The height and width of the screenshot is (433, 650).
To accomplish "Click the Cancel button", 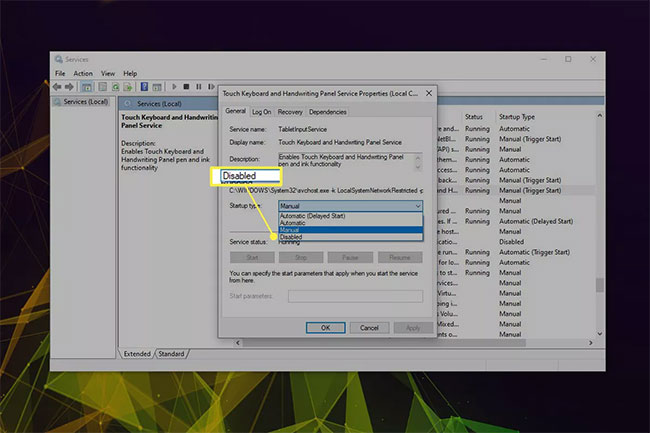I will 369,328.
